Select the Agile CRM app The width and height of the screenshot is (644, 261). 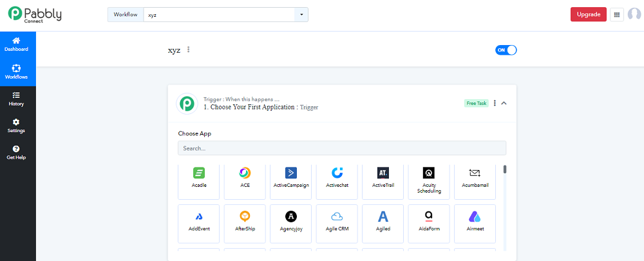pos(337,223)
